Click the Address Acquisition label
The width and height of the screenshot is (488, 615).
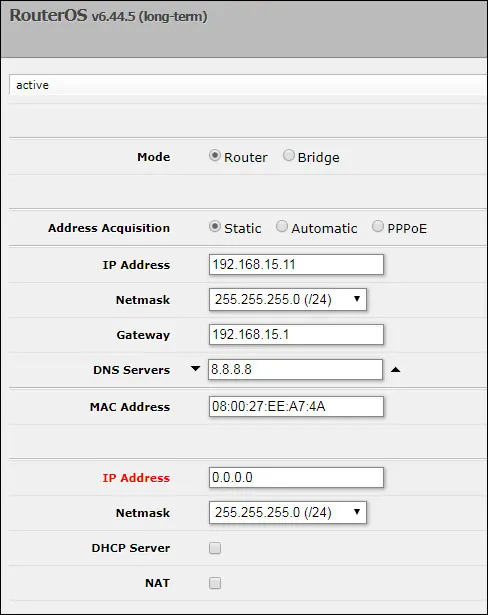tap(109, 228)
